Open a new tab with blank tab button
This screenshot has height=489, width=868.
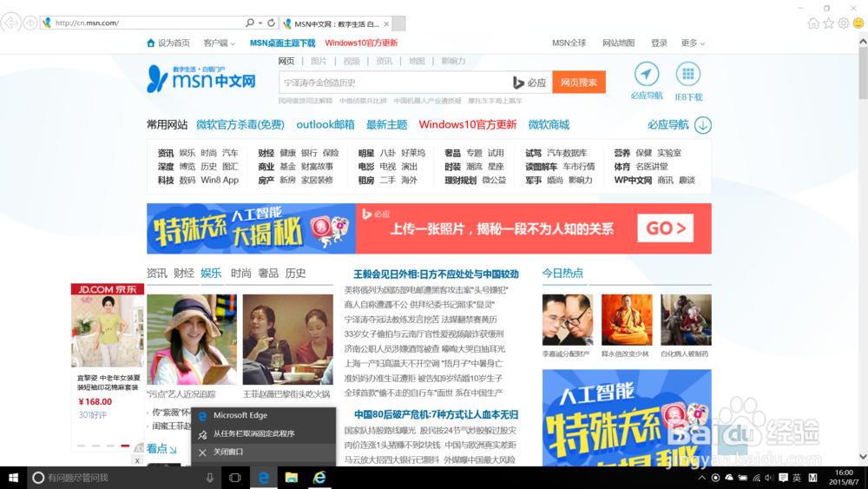(x=398, y=23)
